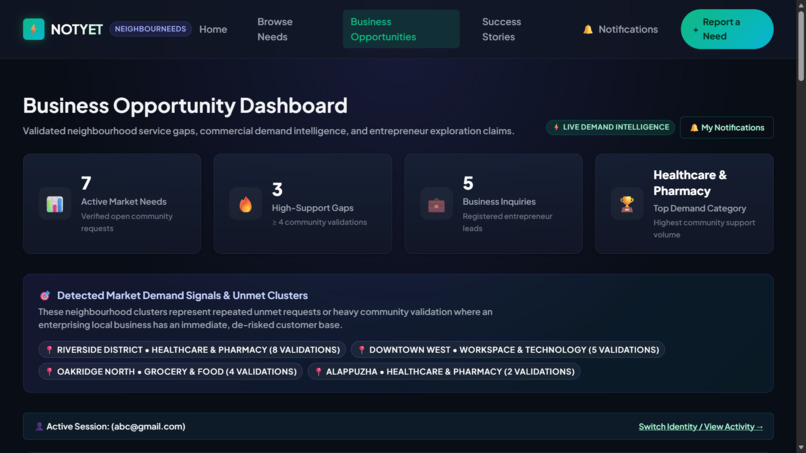Click the bar chart icon for Active Market Needs
Image resolution: width=806 pixels, height=453 pixels.
coord(54,204)
